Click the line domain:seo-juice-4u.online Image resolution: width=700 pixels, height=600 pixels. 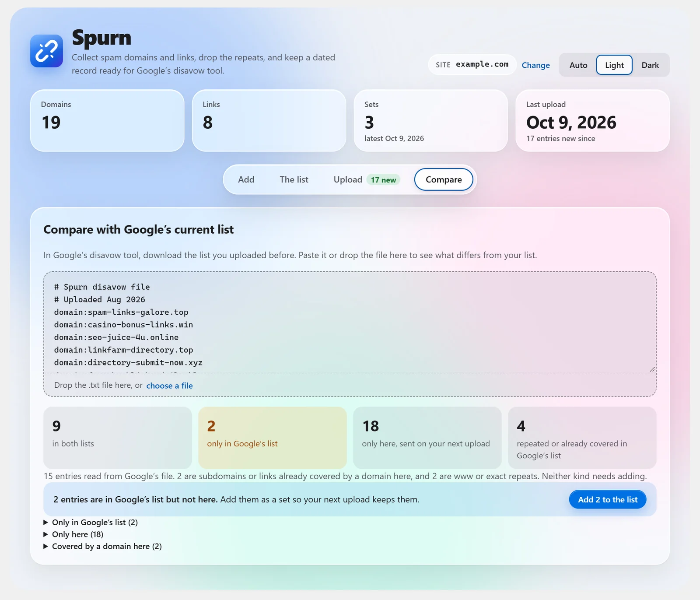click(x=116, y=337)
